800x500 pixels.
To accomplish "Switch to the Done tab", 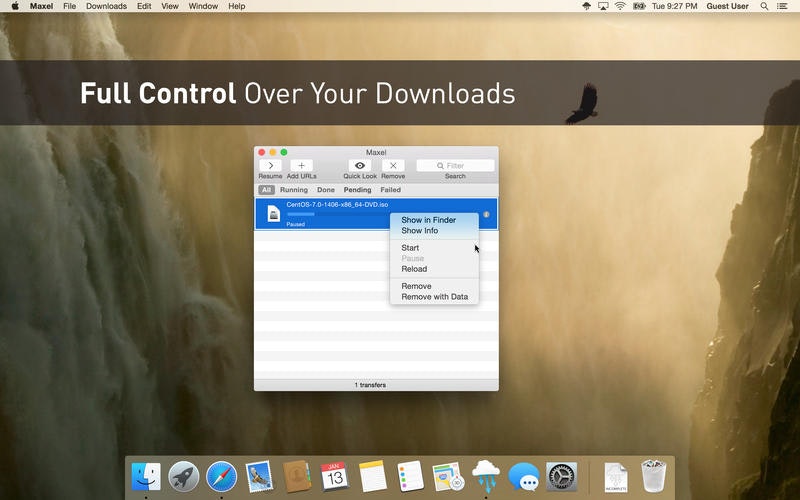I will click(x=326, y=190).
